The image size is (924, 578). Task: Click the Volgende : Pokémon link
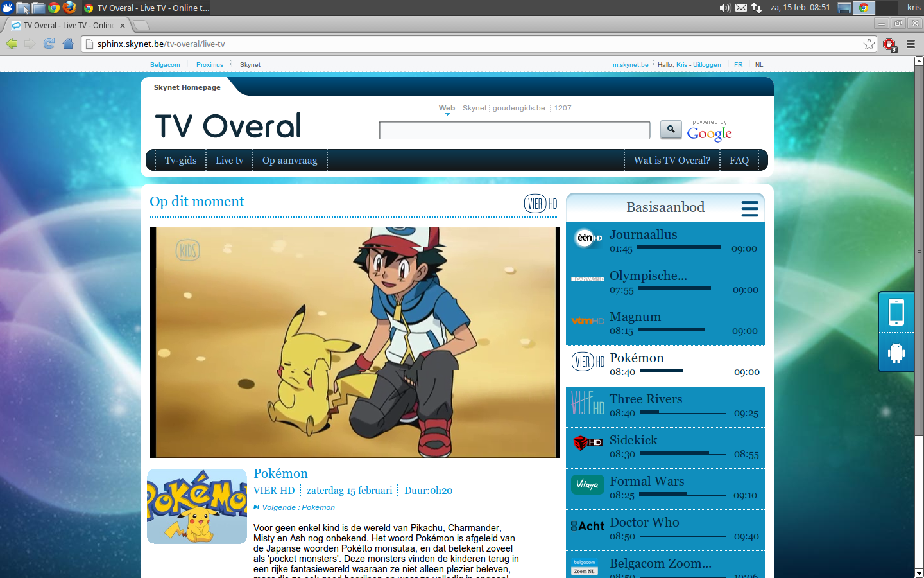tap(298, 507)
